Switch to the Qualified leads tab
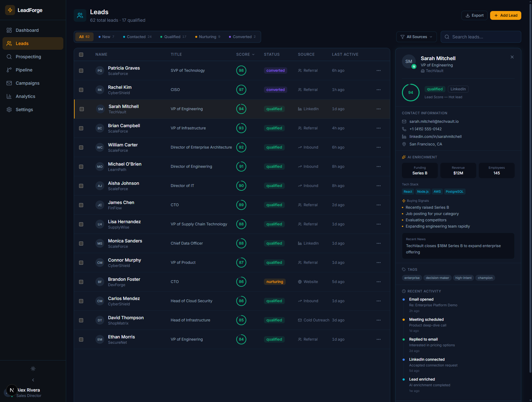The width and height of the screenshot is (532, 402). [x=173, y=37]
